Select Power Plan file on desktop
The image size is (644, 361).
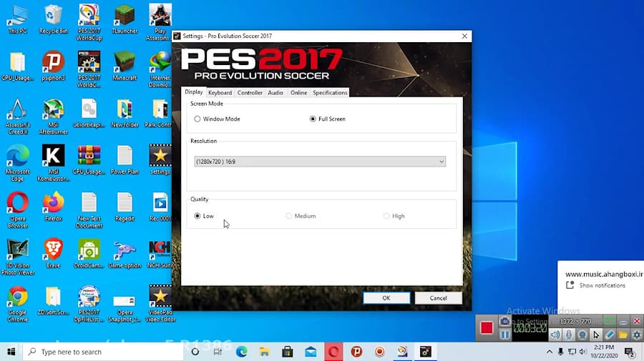click(125, 160)
